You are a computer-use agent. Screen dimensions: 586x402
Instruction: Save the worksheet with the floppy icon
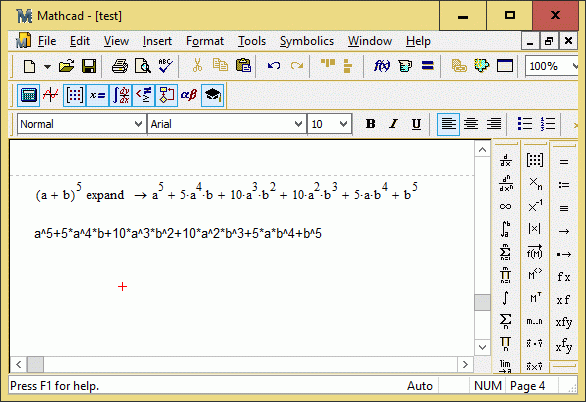click(89, 67)
